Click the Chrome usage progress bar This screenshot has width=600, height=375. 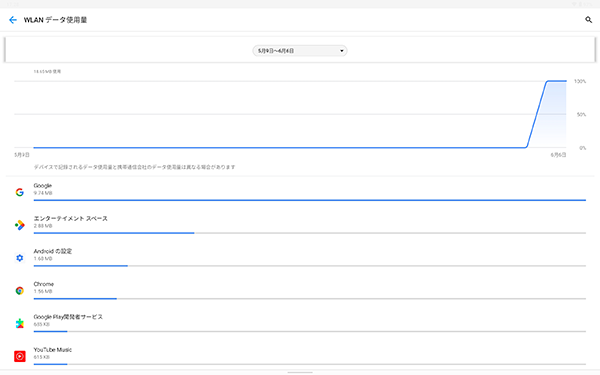pos(310,299)
